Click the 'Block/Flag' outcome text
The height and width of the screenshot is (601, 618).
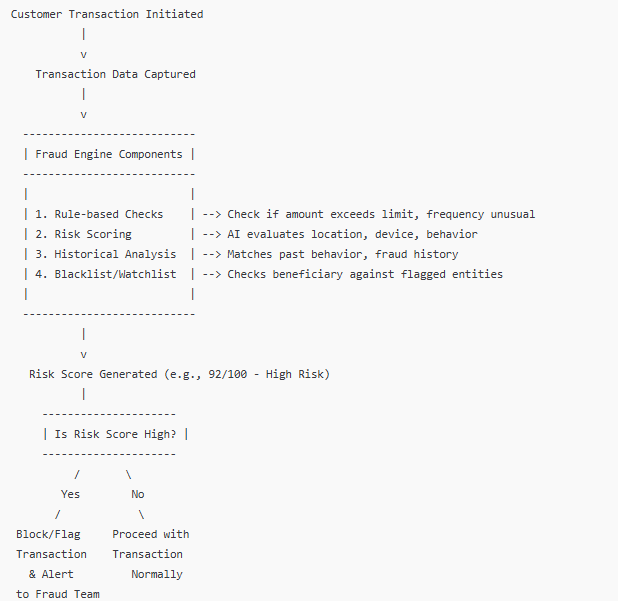[x=48, y=534]
